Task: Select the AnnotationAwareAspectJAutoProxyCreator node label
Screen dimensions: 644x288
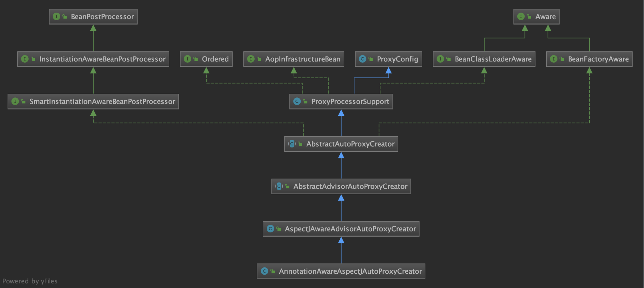Action: 350,271
